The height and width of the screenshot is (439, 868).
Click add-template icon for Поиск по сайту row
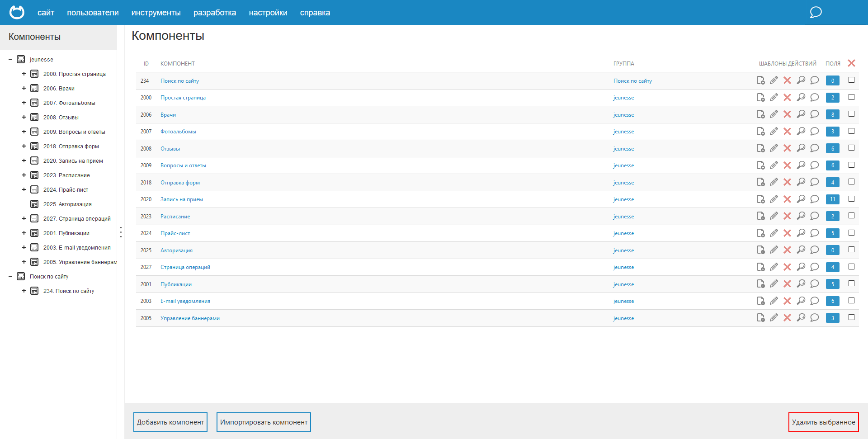pyautogui.click(x=760, y=80)
